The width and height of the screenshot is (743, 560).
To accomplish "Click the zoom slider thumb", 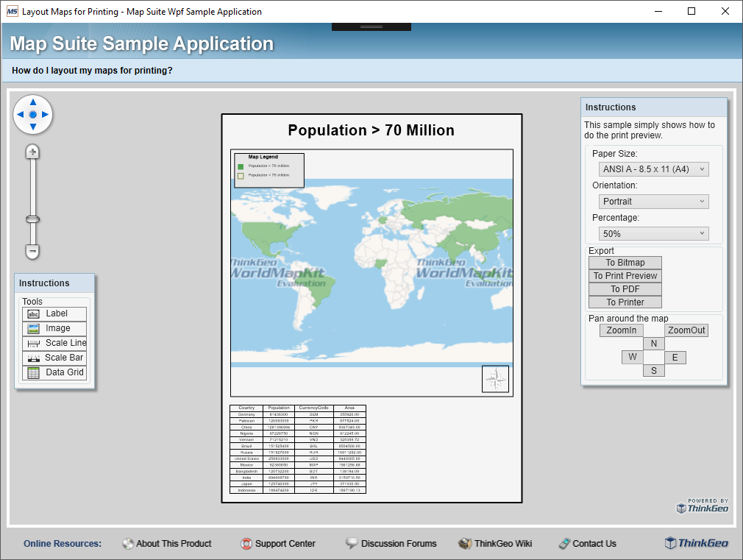I will pyautogui.click(x=32, y=219).
